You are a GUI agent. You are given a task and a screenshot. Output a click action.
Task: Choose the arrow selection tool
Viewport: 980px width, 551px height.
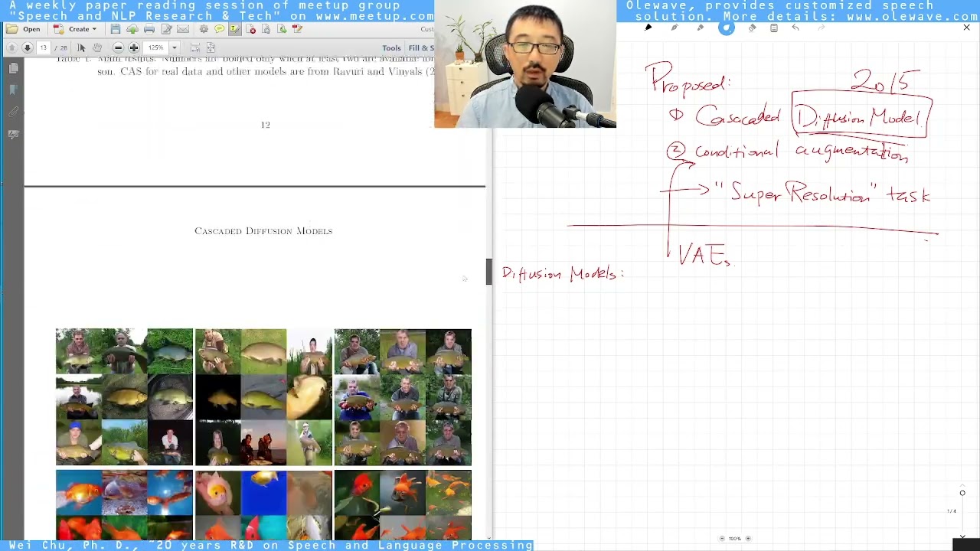click(81, 47)
